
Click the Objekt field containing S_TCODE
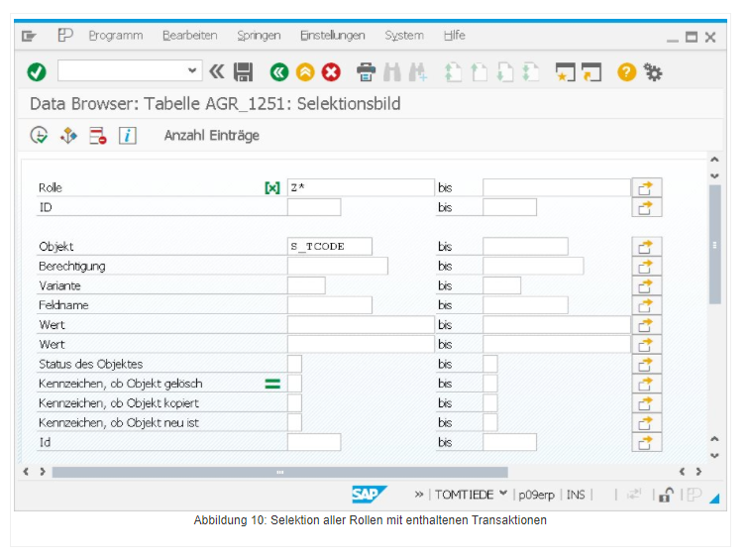coord(329,247)
